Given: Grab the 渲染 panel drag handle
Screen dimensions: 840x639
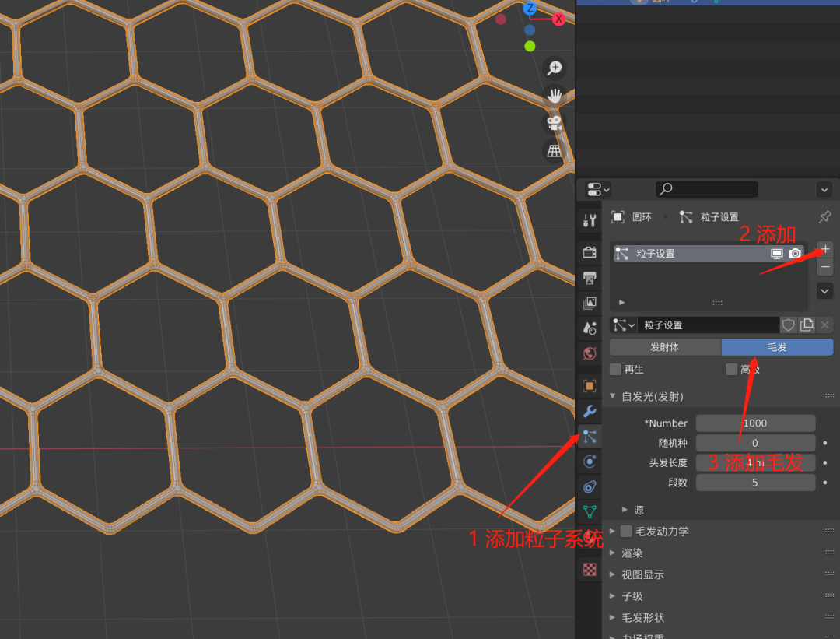Looking at the screenshot, I should tap(829, 552).
